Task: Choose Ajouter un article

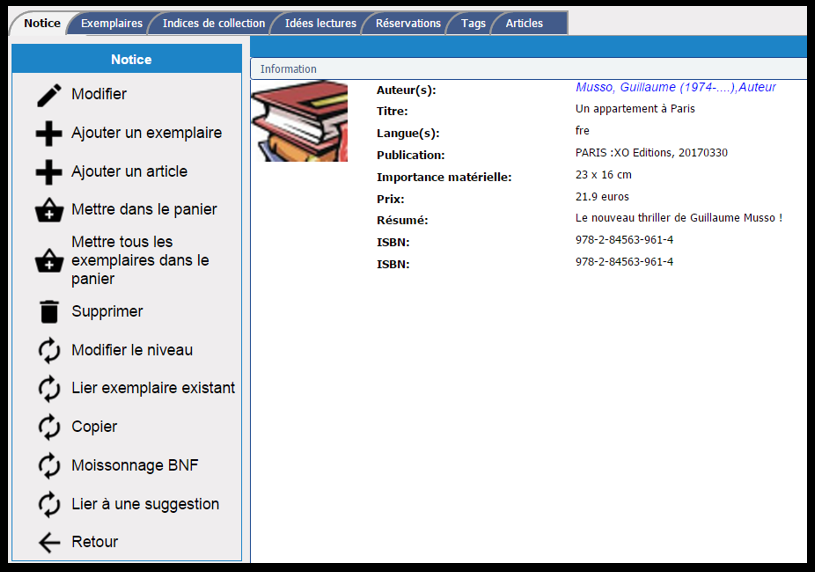Action: pyautogui.click(x=129, y=172)
